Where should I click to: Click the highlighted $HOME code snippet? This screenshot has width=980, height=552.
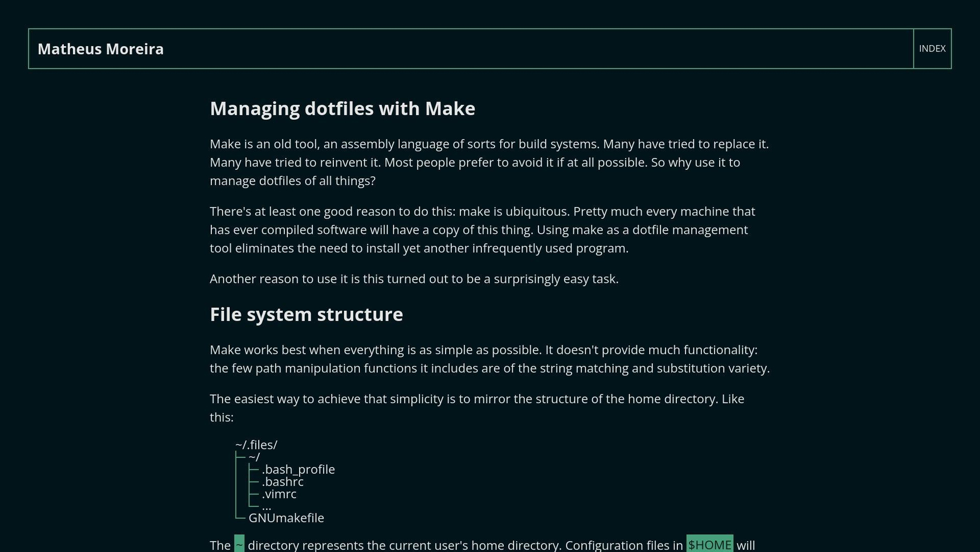point(710,545)
